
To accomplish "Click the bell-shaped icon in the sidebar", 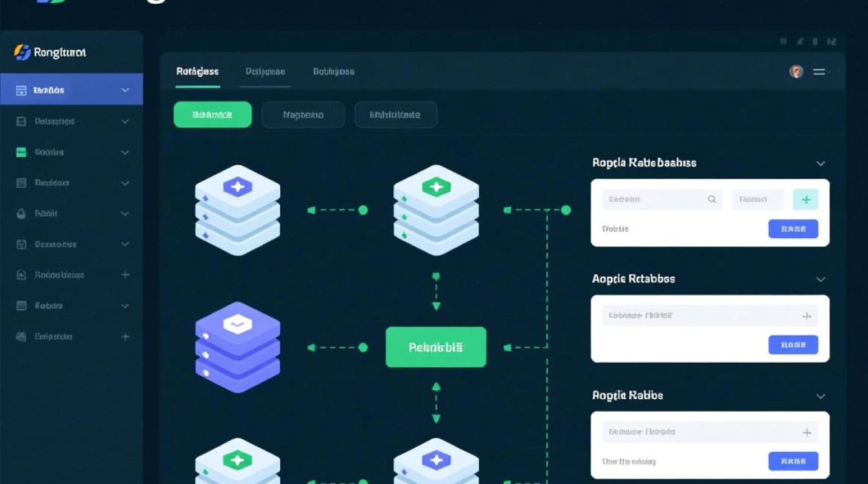I will 21,214.
